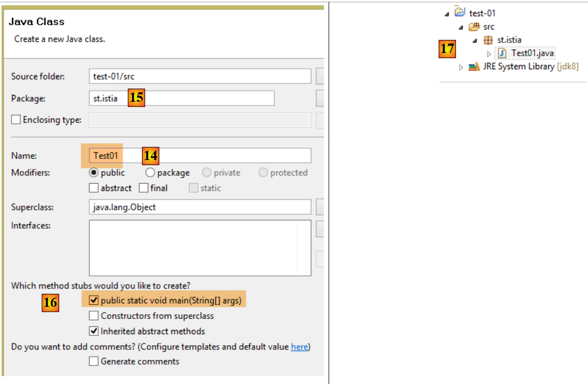Expand the JRE System Library node
This screenshot has height=384, width=588.
[x=461, y=67]
